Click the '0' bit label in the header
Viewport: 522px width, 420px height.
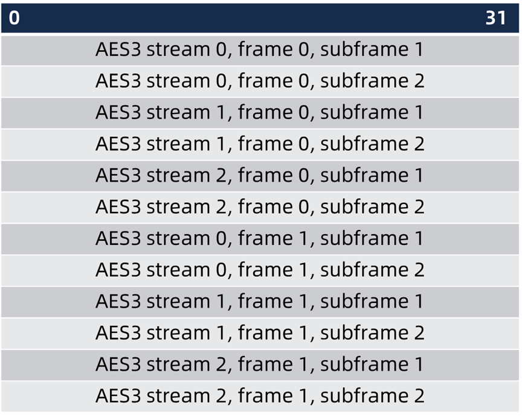[14, 18]
